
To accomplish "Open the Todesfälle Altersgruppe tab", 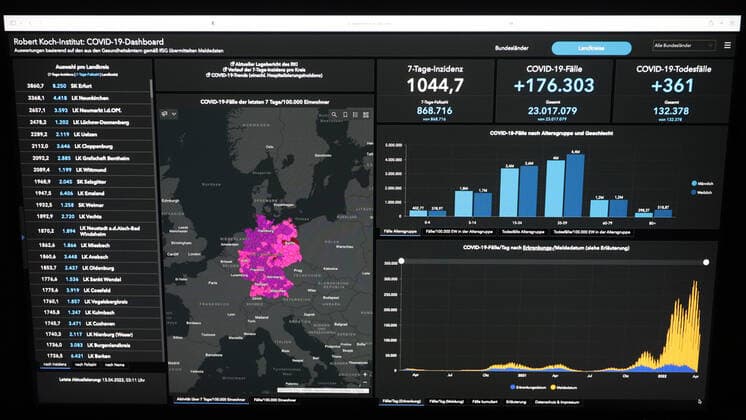I will pyautogui.click(x=523, y=232).
